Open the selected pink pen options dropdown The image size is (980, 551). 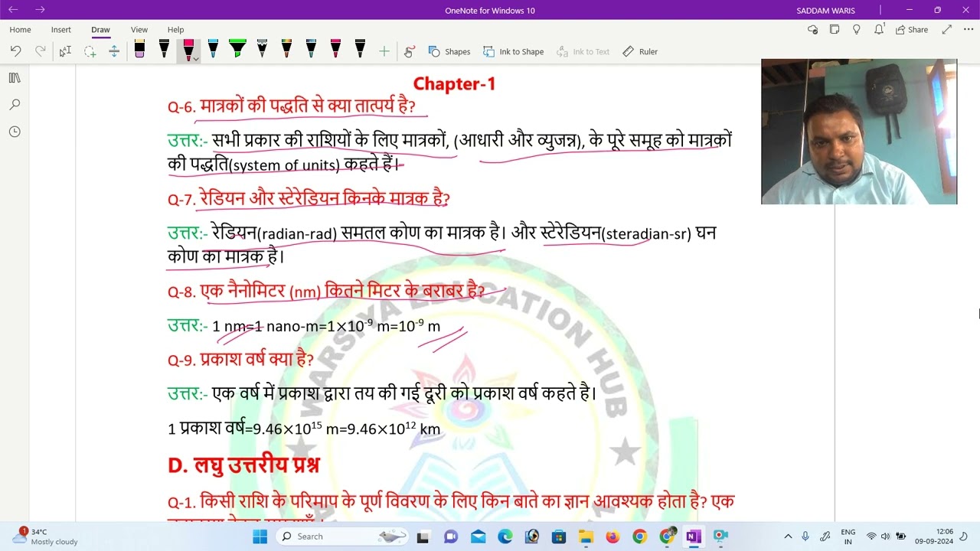196,58
